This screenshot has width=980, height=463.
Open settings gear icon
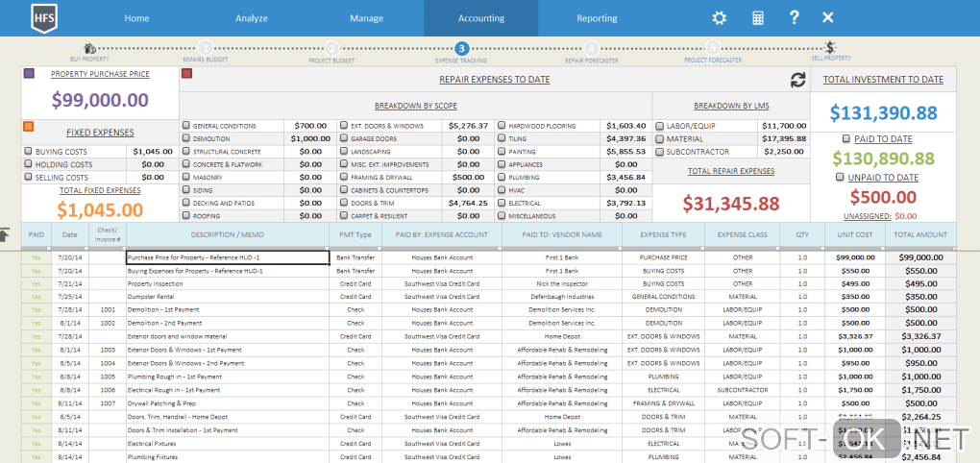point(720,18)
